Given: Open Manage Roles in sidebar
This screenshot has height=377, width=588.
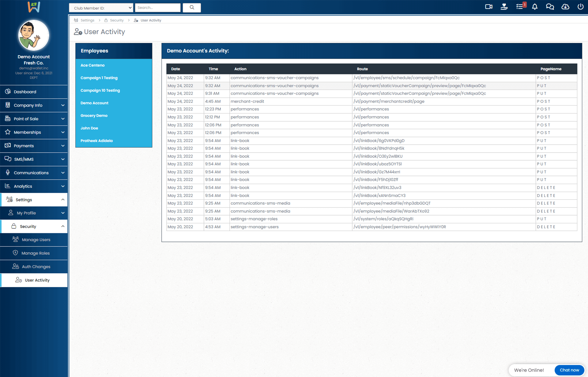Looking at the screenshot, I should point(36,253).
